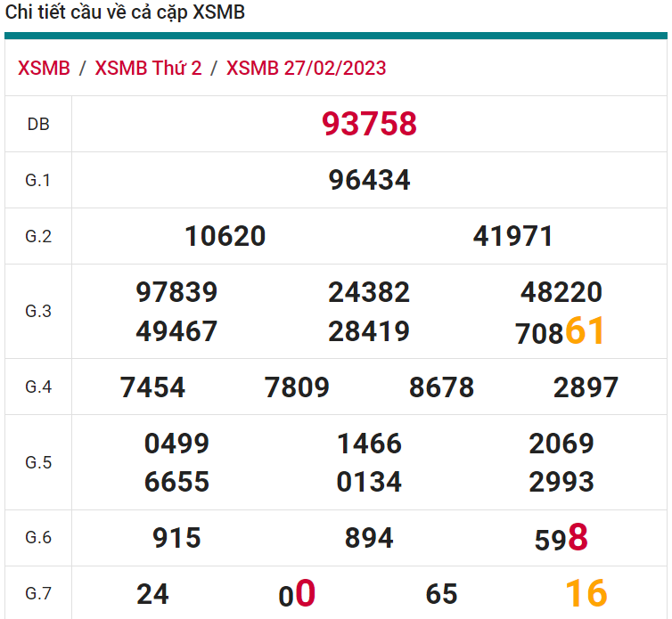This screenshot has width=672, height=619.
Task: Click the special prize number 93758
Action: [x=369, y=125]
